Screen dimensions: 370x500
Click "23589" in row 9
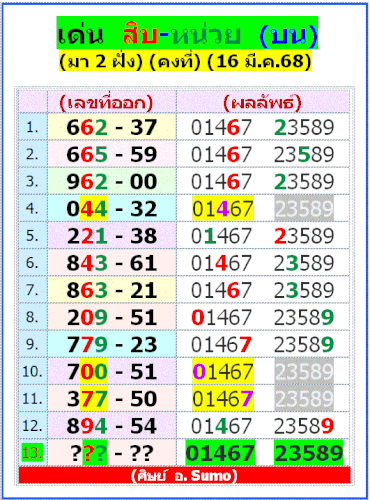[304, 345]
